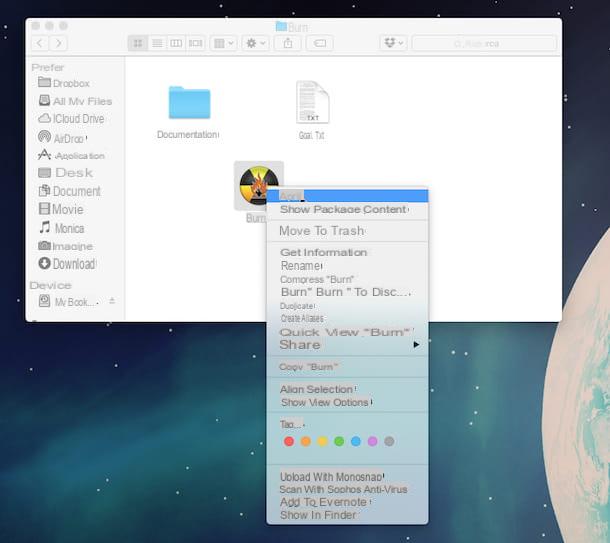Apply the yellow tag color

click(x=323, y=441)
